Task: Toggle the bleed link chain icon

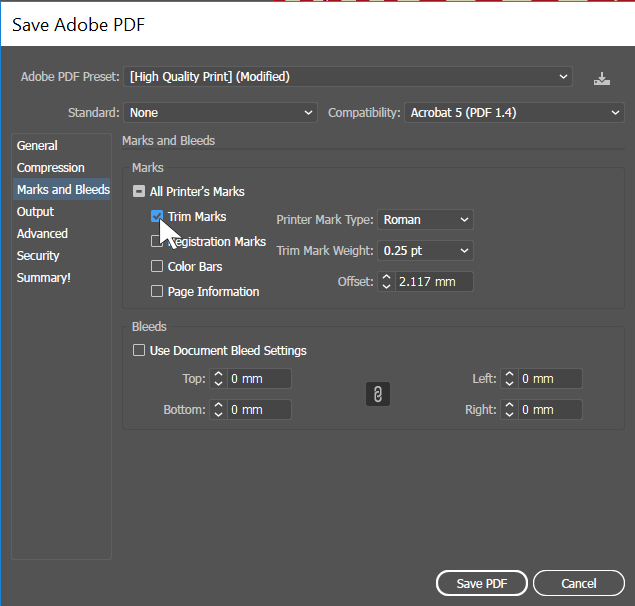Action: point(377,394)
